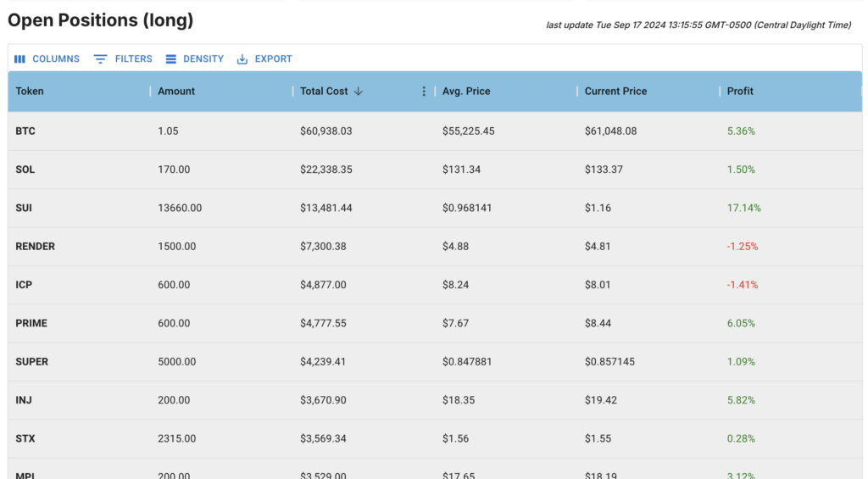This screenshot has height=479, width=868.
Task: Click the BTC profit 5.36% cell
Action: pyautogui.click(x=791, y=131)
